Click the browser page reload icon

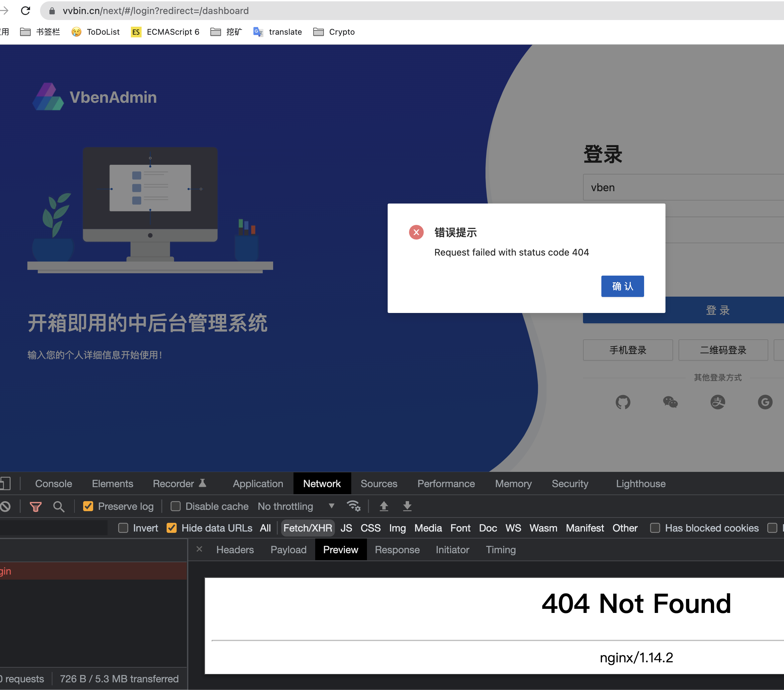pyautogui.click(x=26, y=11)
